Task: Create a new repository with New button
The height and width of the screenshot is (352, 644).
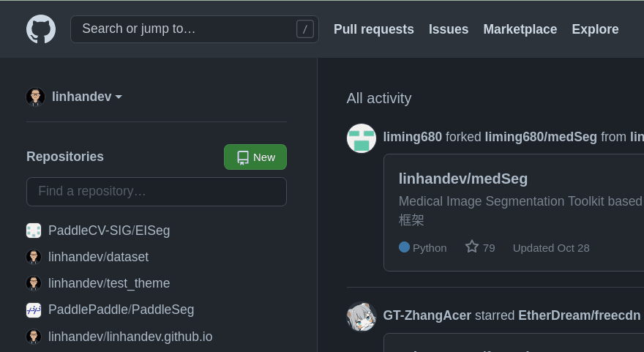Action: [255, 157]
